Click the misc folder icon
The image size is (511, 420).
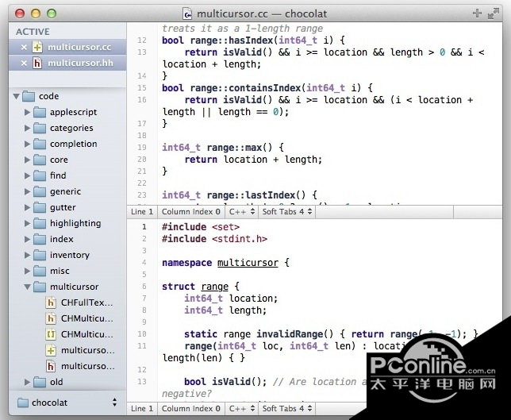point(40,271)
